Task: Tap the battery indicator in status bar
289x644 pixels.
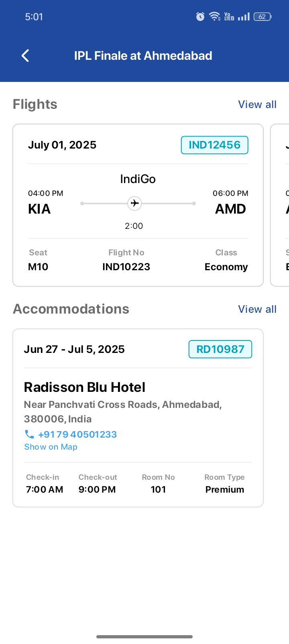Action: tap(263, 16)
